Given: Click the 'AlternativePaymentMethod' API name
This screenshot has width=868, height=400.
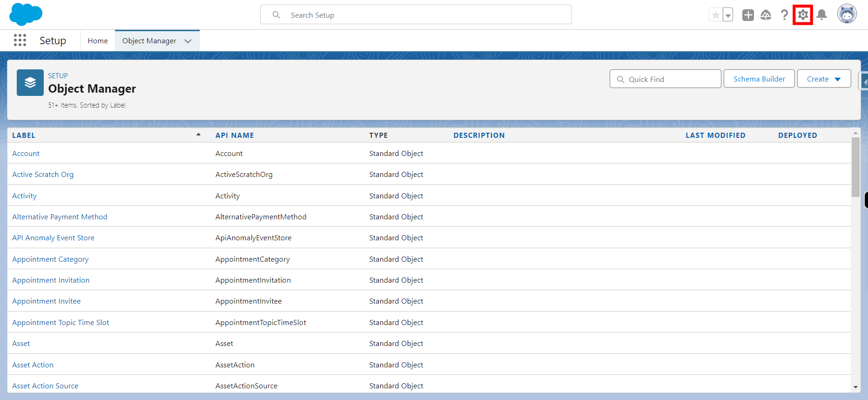Looking at the screenshot, I should 261,217.
